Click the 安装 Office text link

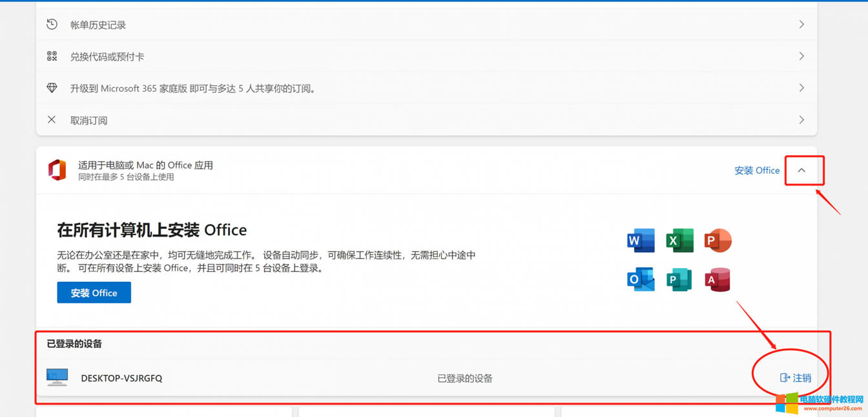[x=756, y=170]
